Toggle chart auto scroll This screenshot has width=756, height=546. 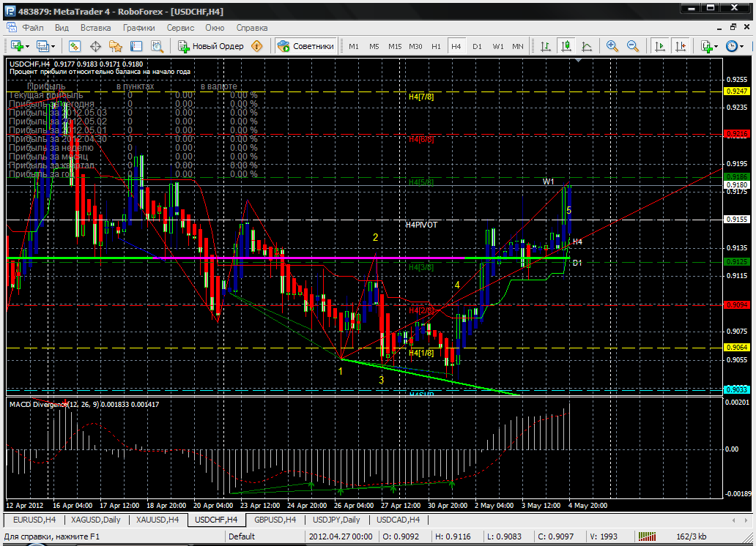[x=660, y=46]
